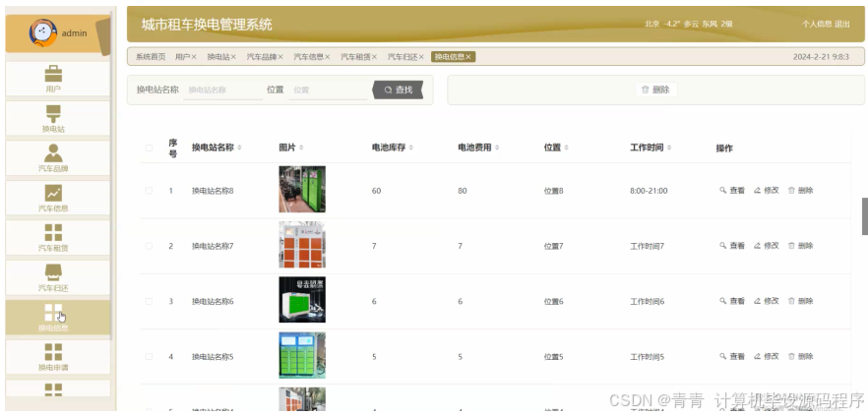
Task: Open thumbnail image of 换电站名称7
Action: [x=302, y=245]
